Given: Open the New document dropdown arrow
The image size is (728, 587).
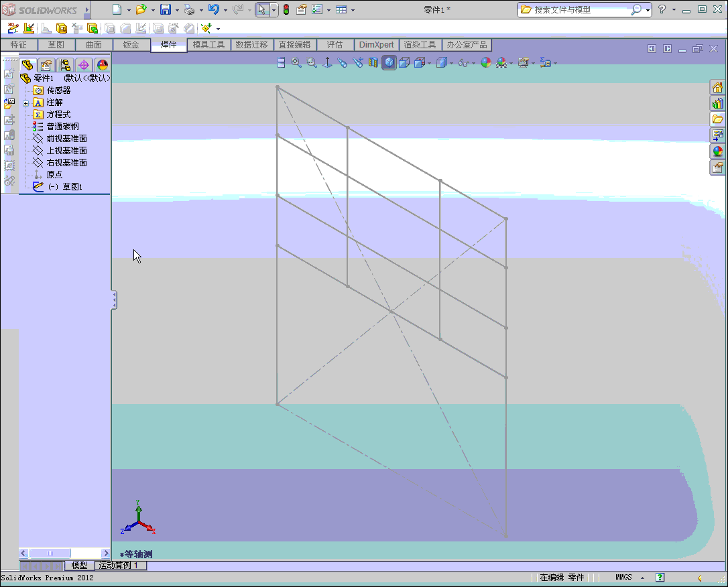Looking at the screenshot, I should [x=129, y=10].
